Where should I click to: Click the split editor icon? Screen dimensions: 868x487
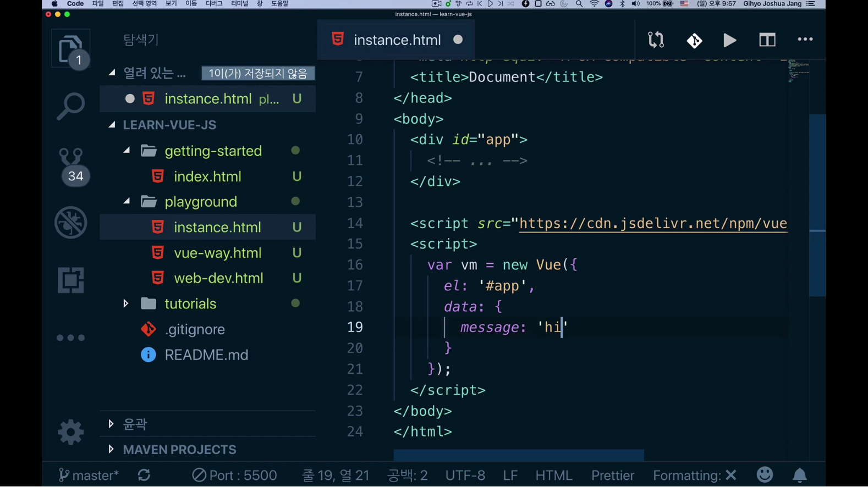767,40
